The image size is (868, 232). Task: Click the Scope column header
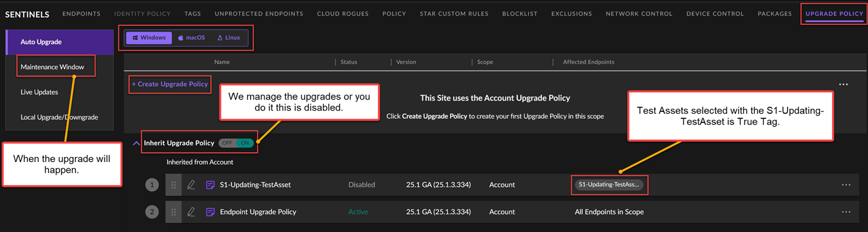coord(485,62)
